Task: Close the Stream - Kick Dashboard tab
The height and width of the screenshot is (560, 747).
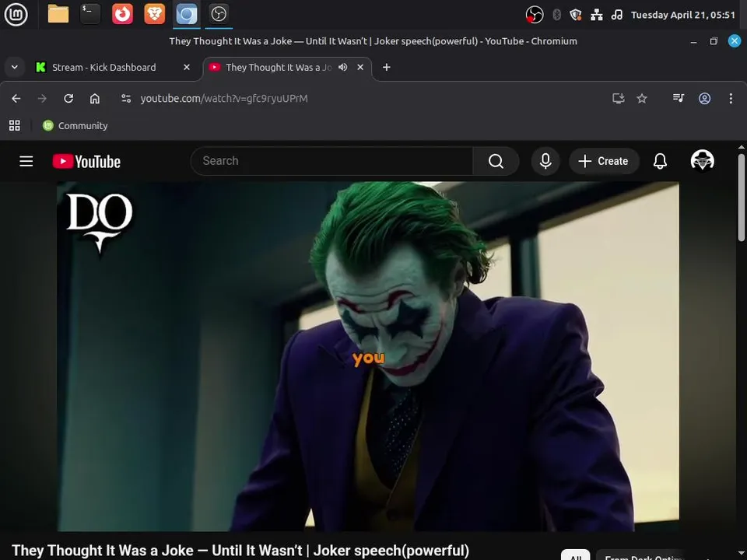Action: [187, 67]
